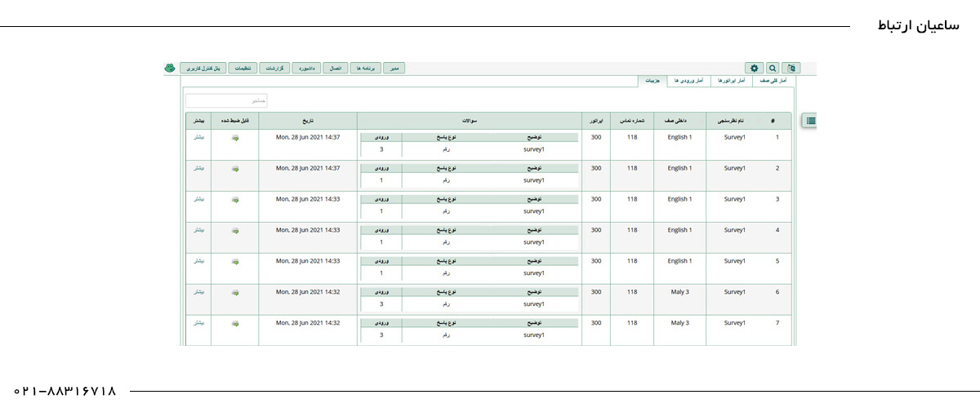Viewport: 980px width, 408px height.
Task: Click date Mon, 28 Jun 2021 14:33 in row 5
Action: (308, 261)
